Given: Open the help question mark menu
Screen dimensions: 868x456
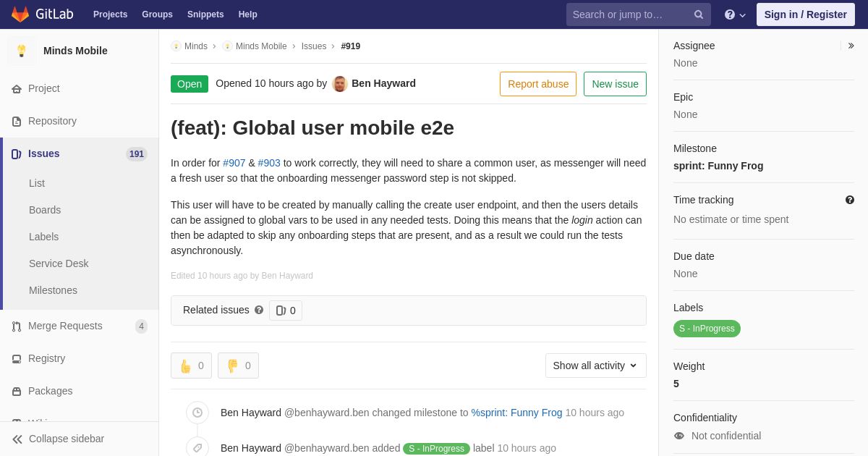Looking at the screenshot, I should 735,14.
